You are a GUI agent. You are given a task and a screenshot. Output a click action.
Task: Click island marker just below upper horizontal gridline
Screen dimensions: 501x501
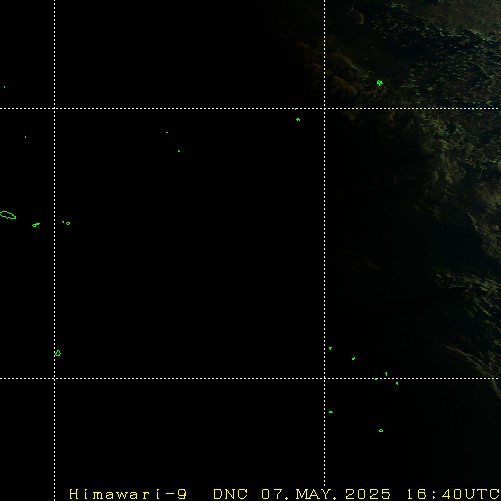tap(298, 119)
